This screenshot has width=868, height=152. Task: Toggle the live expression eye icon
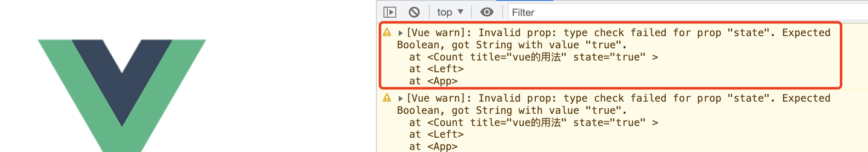point(487,12)
